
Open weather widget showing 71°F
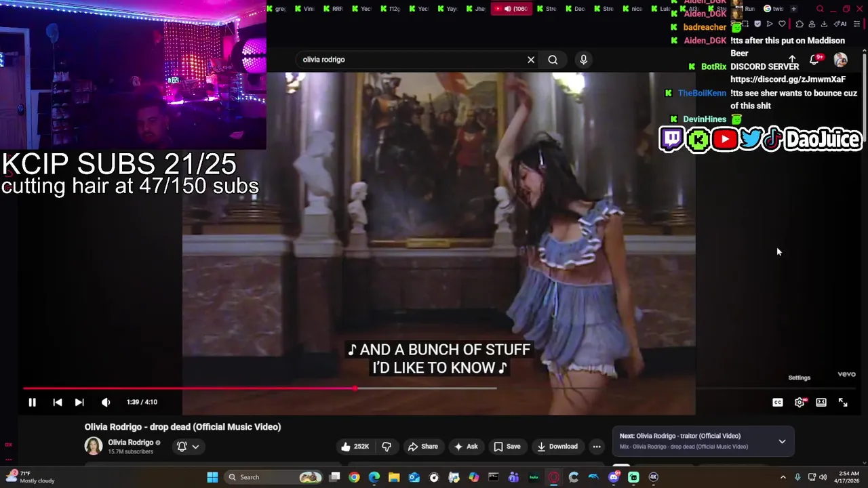(x=31, y=477)
